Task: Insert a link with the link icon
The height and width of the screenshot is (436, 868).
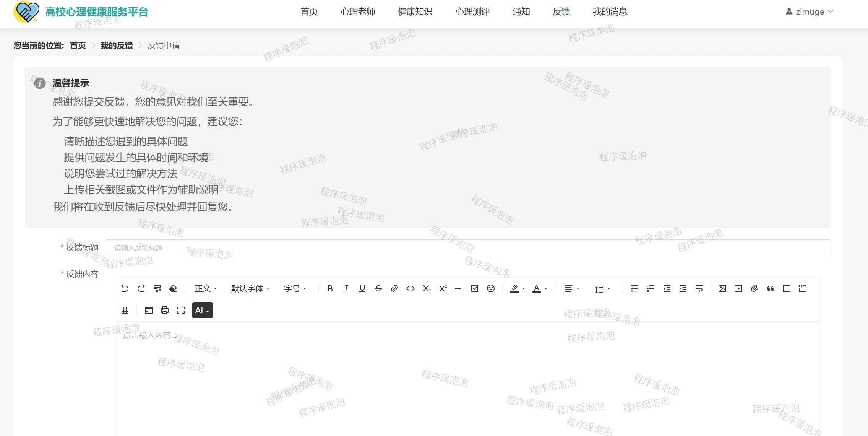Action: pyautogui.click(x=394, y=288)
